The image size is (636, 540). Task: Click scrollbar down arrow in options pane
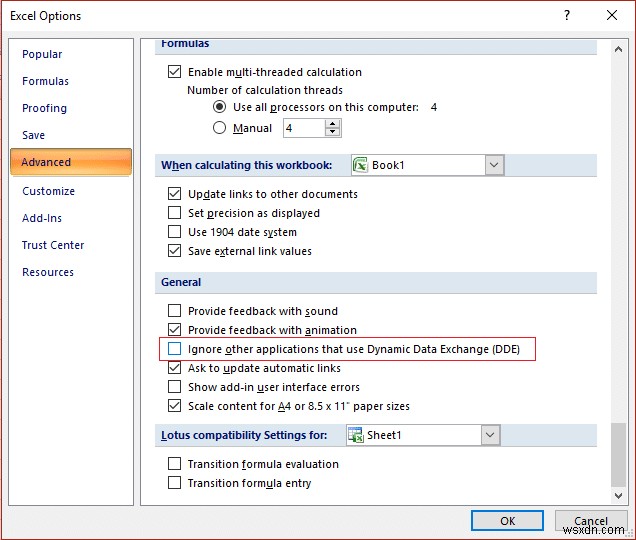(x=617, y=494)
